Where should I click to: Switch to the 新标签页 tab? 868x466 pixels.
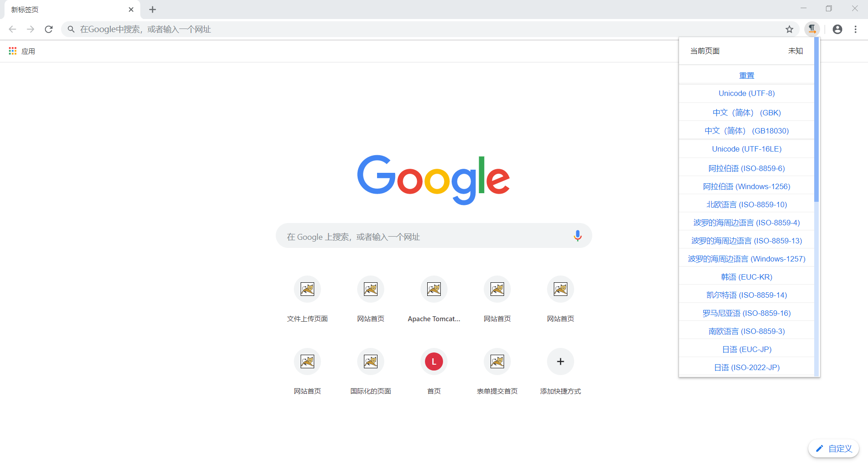[63, 9]
